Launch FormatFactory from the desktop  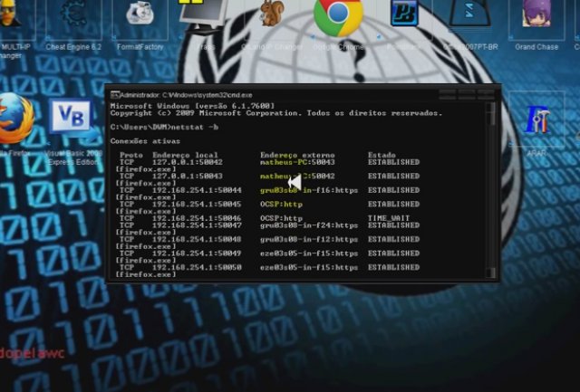[139, 18]
